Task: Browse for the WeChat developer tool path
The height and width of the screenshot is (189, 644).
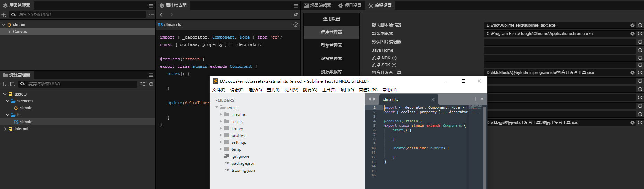Action: point(640,123)
